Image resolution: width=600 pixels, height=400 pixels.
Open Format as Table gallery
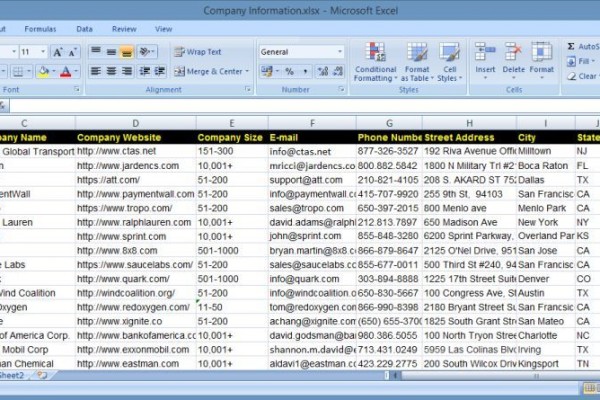(417, 62)
